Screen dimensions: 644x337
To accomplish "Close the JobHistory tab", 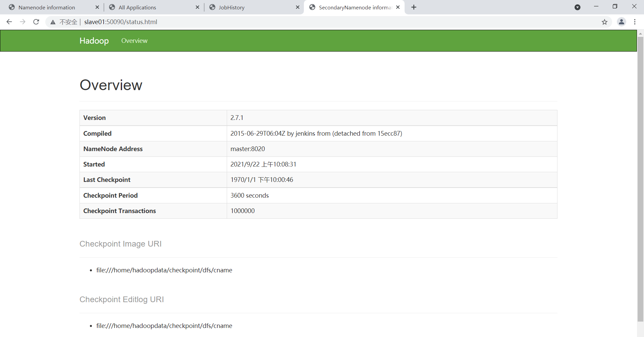I will coord(298,7).
